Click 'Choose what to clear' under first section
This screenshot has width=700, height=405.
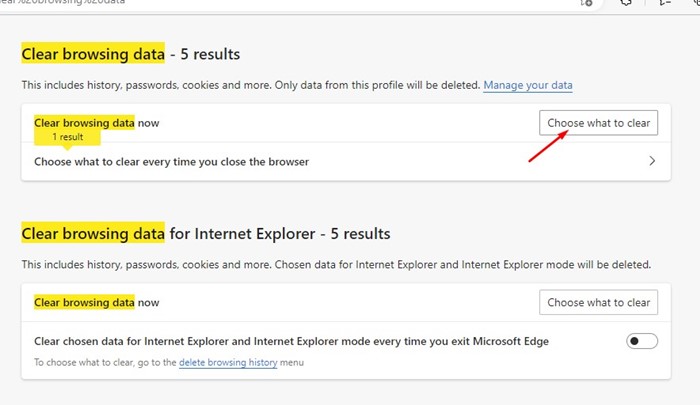pos(598,123)
